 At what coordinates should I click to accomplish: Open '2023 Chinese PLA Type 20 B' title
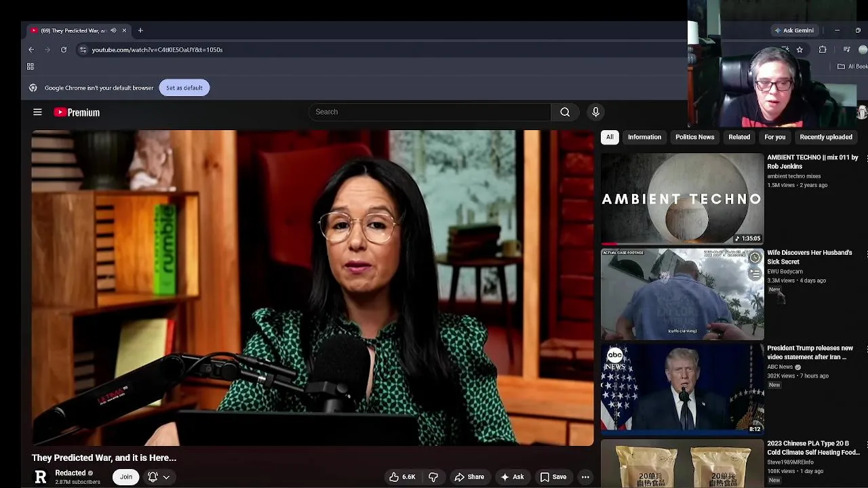click(x=813, y=448)
